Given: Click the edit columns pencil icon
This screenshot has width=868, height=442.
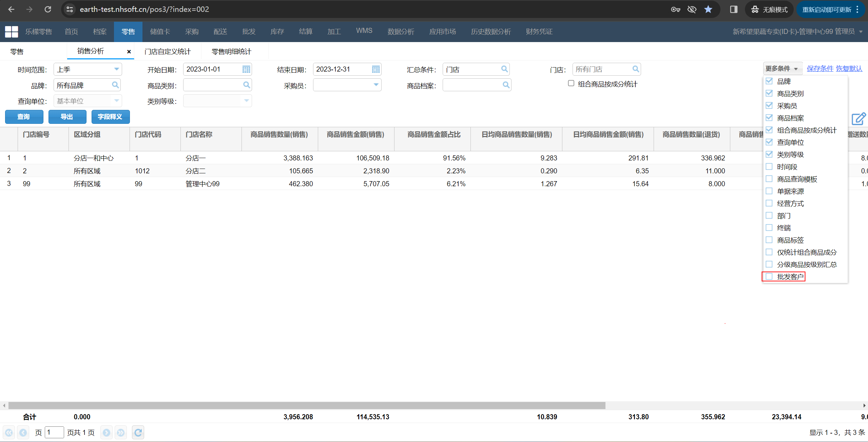Looking at the screenshot, I should click(x=859, y=119).
